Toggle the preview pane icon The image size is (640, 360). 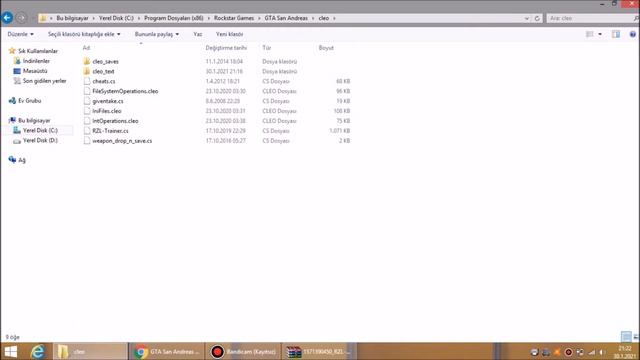(616, 34)
